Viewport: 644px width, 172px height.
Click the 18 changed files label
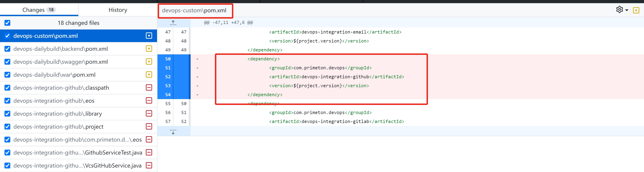[79, 23]
